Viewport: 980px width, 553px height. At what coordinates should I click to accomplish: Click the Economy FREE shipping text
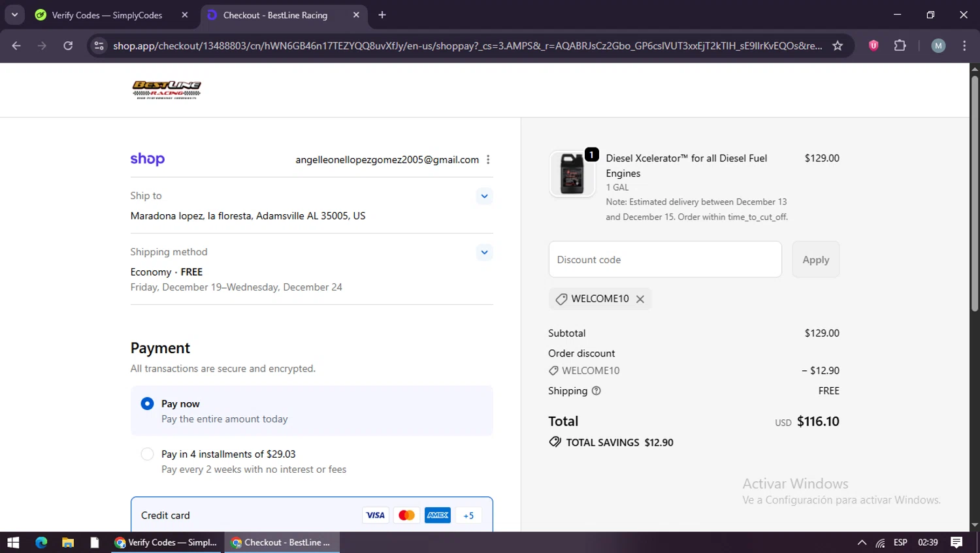167,272
